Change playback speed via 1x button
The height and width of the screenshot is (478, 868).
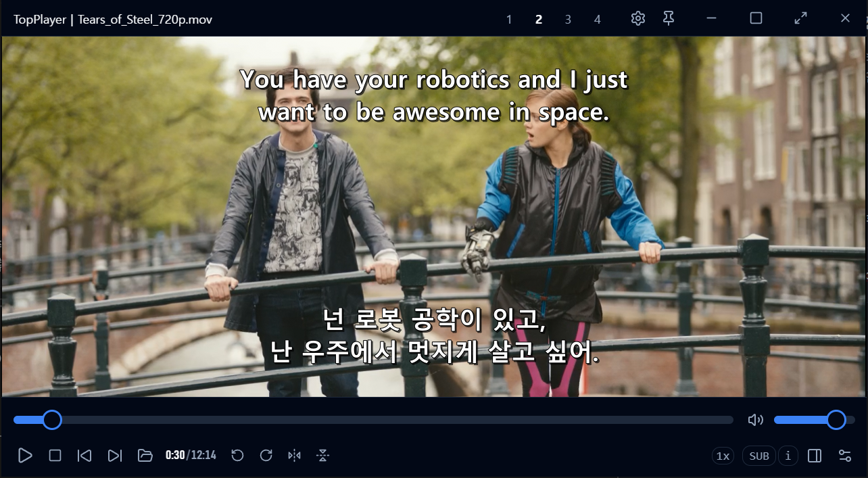[x=723, y=456]
